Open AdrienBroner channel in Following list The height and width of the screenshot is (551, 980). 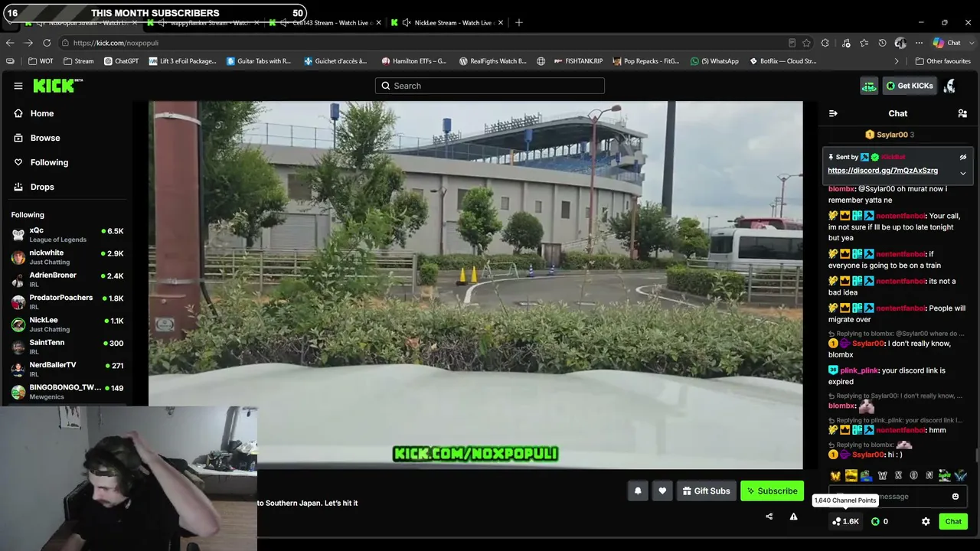tap(67, 279)
